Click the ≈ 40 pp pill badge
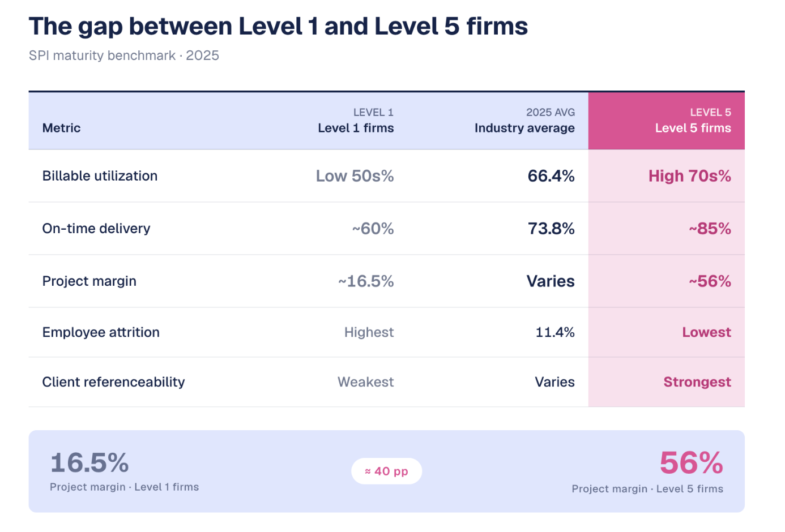This screenshot has height=532, width=785. point(386,471)
